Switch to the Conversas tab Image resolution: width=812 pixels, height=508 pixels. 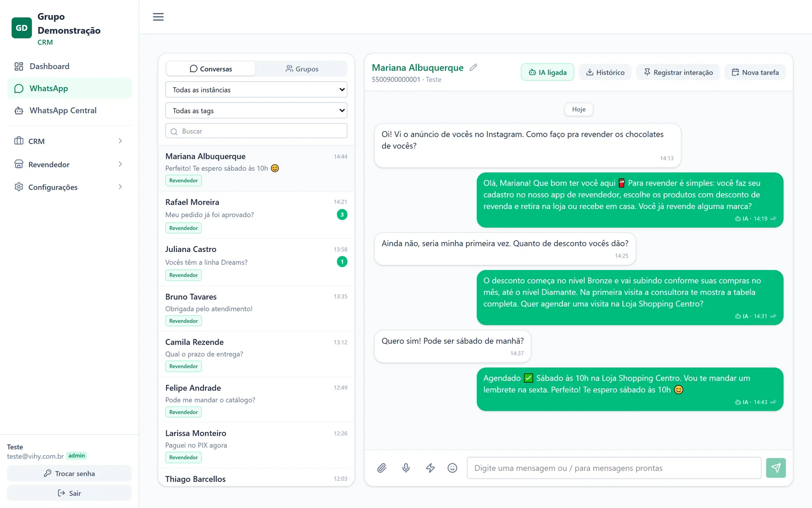click(211, 69)
